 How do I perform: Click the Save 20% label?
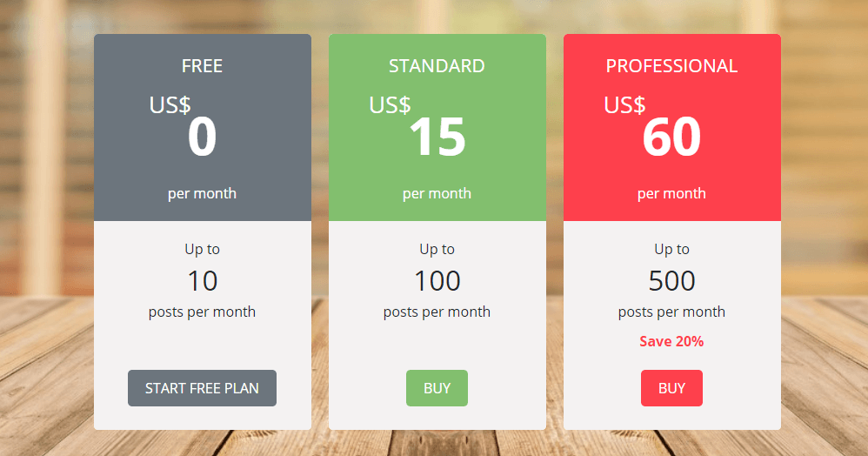(x=671, y=341)
